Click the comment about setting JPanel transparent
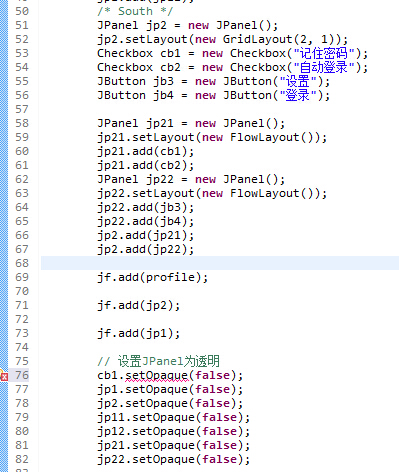399x472 pixels. coord(158,361)
